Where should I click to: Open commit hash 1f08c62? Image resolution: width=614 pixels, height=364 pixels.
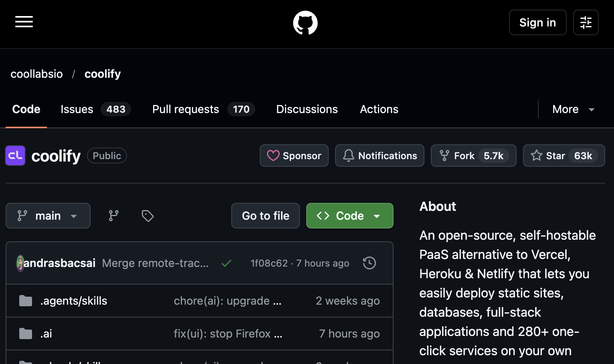[269, 263]
